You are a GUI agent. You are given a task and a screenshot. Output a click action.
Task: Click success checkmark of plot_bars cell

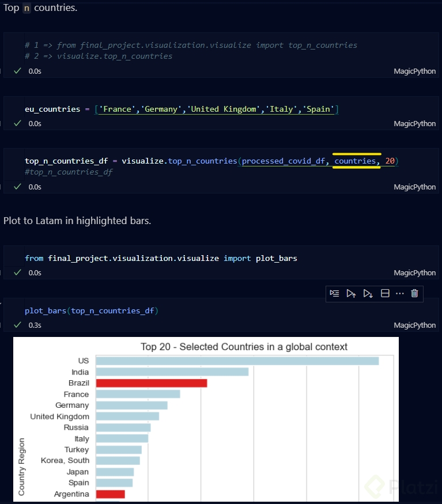tap(17, 325)
